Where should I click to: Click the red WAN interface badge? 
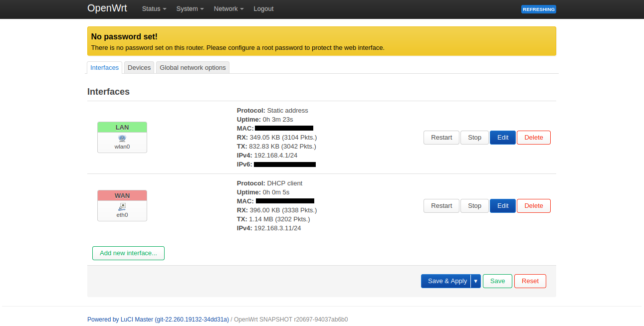pyautogui.click(x=122, y=195)
